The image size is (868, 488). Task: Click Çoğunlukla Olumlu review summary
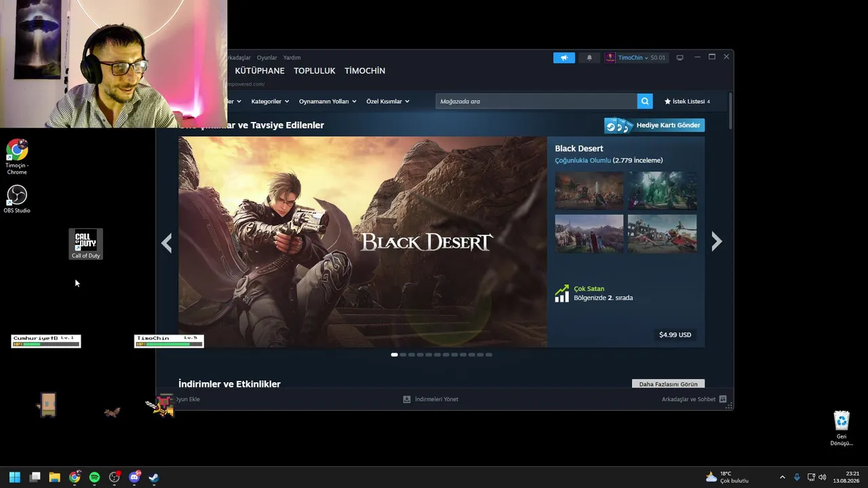click(x=583, y=161)
